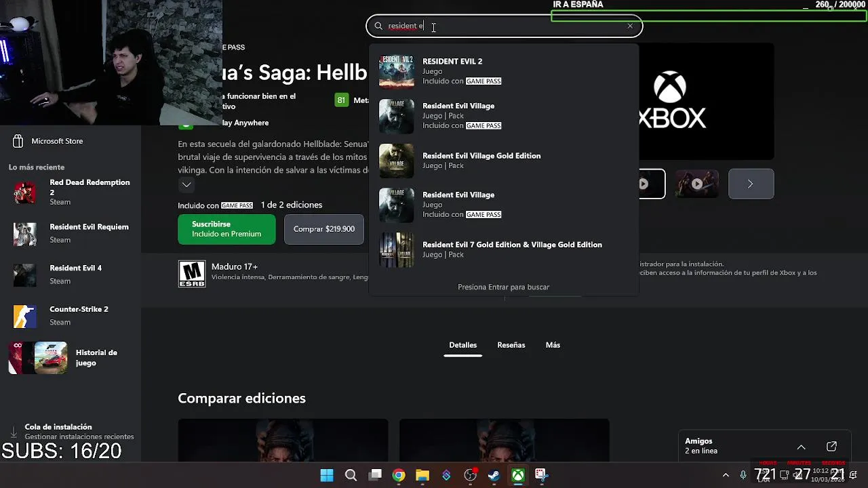Screen dimensions: 868x488
Task: Open Google Chrome from taskbar
Action: [x=399, y=475]
